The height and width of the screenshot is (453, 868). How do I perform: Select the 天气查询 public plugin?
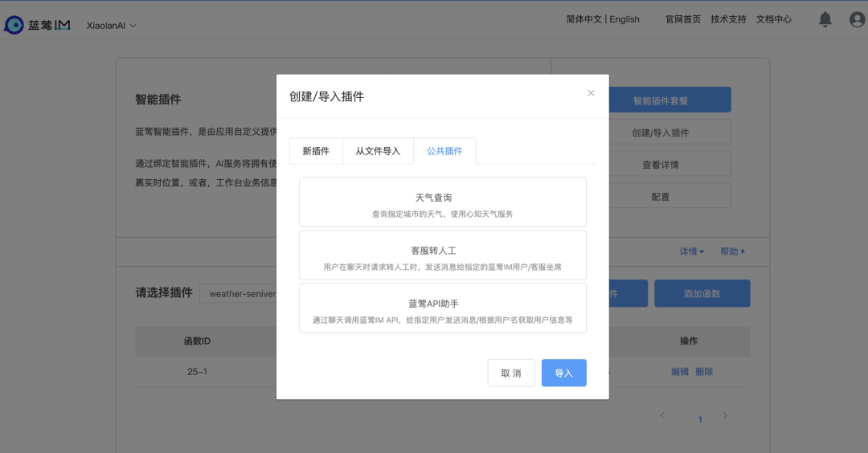click(442, 202)
